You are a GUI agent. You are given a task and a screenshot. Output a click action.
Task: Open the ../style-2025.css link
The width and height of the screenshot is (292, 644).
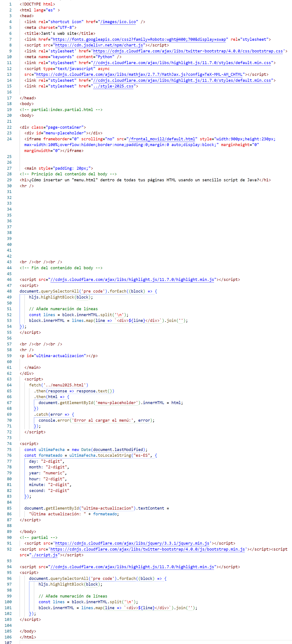click(x=113, y=86)
